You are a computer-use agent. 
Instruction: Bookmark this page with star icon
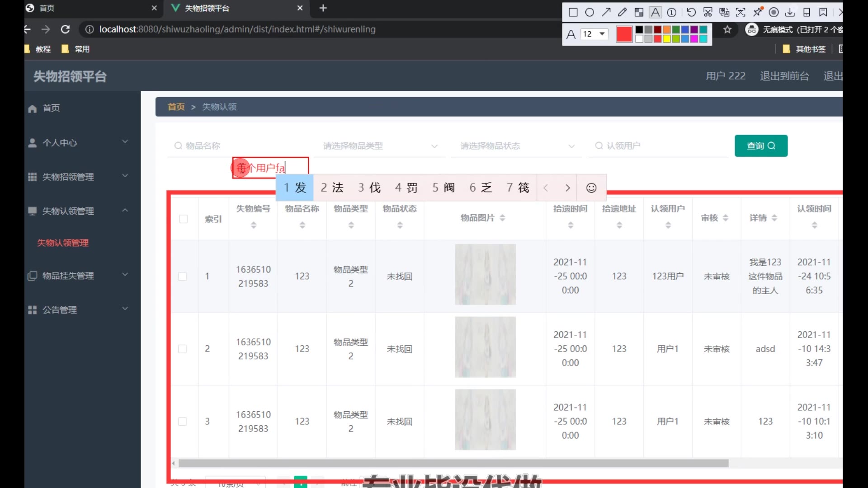point(727,29)
